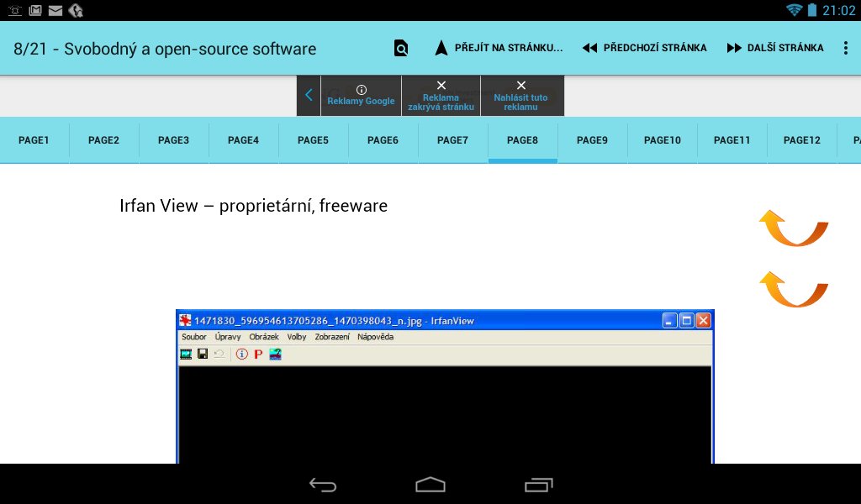This screenshot has height=504, width=861.
Task: Switch to the PAGE1 tab
Action: [34, 140]
